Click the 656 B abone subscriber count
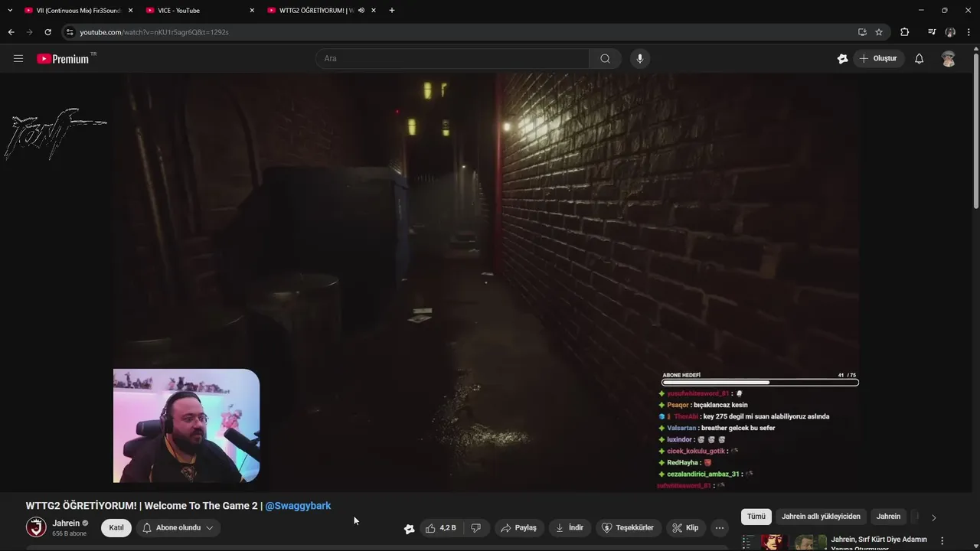The height and width of the screenshot is (551, 980). 69,533
